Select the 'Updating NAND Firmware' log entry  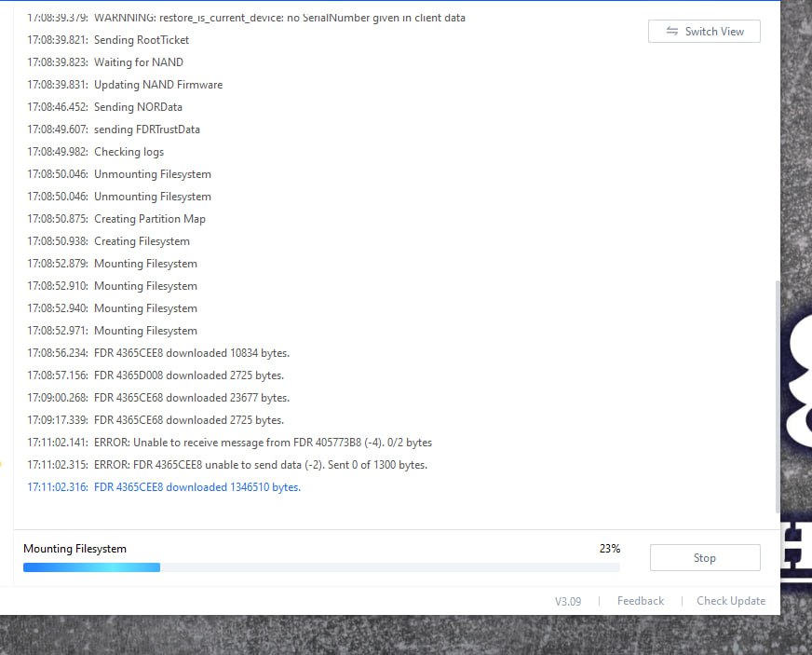125,85
